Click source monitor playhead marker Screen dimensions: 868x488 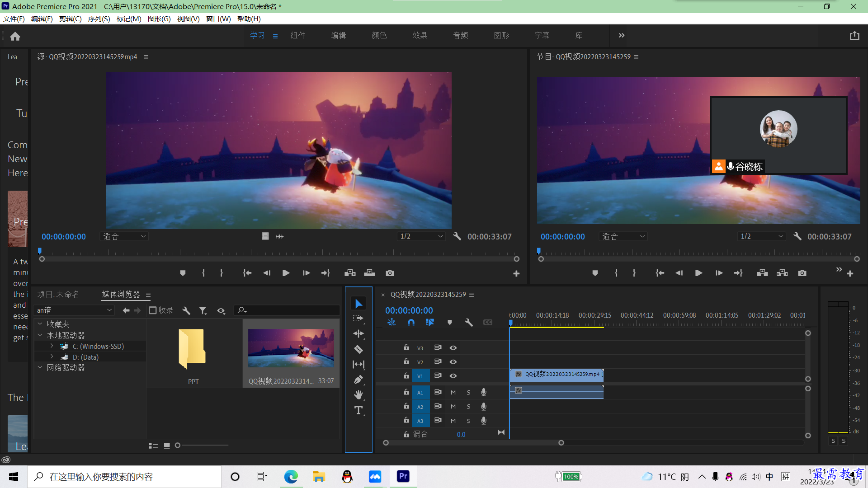click(x=40, y=251)
